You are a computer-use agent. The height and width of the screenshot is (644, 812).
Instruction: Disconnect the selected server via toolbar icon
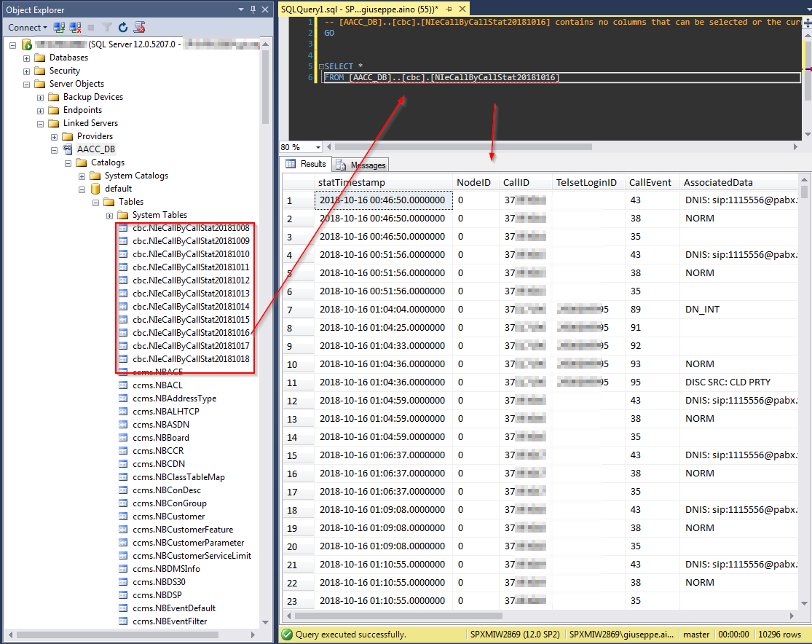pyautogui.click(x=74, y=26)
